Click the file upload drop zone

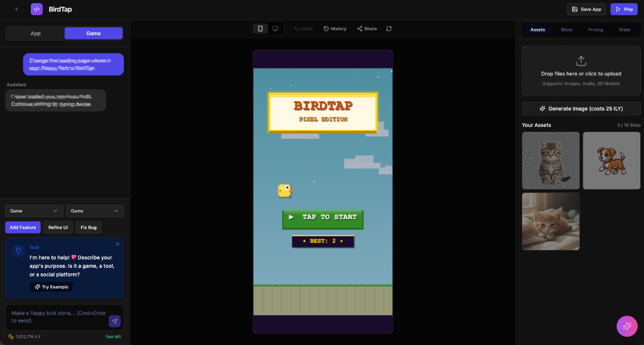pyautogui.click(x=580, y=70)
